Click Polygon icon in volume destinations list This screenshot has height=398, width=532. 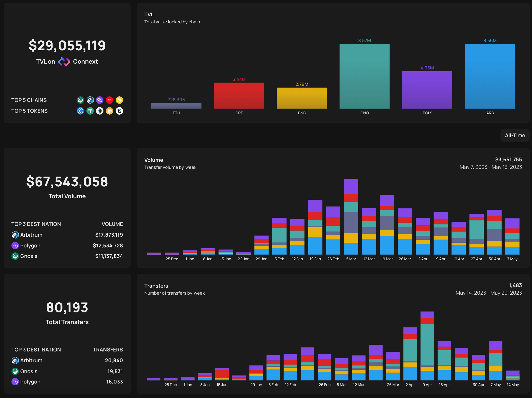[x=15, y=245]
